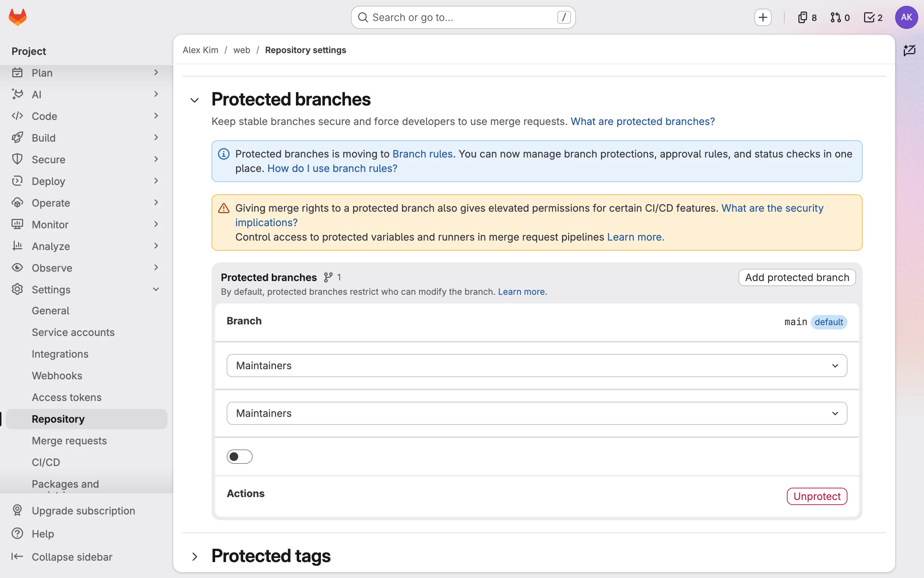Screen dimensions: 924x578
Task: Collapse the Settings menu chevron
Action: tap(156, 289)
